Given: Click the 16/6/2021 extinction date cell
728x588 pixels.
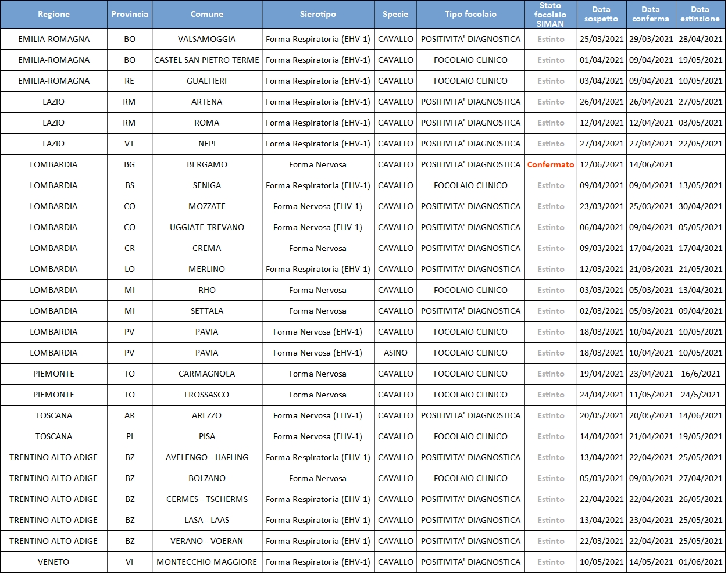Looking at the screenshot, I should click(x=700, y=374).
